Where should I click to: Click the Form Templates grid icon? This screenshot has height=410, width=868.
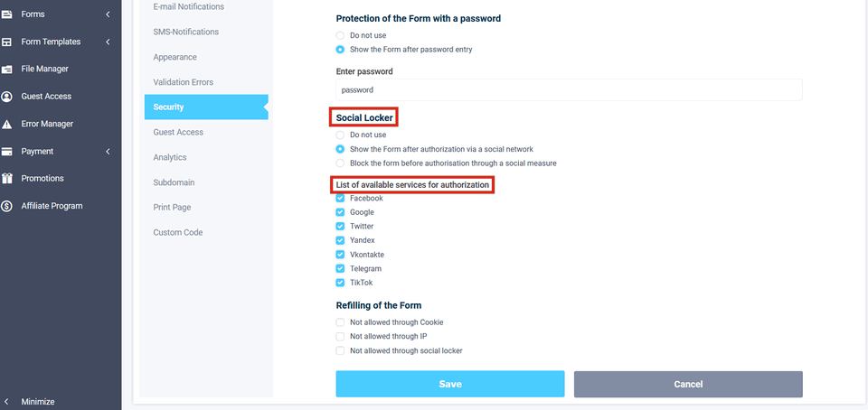7,42
